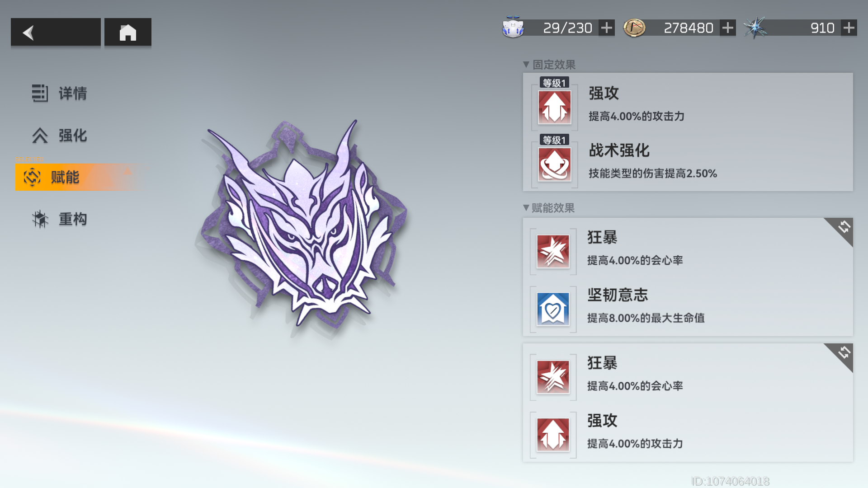Click the 赋能 hexagon icon
Image resolution: width=868 pixels, height=488 pixels.
(32, 177)
